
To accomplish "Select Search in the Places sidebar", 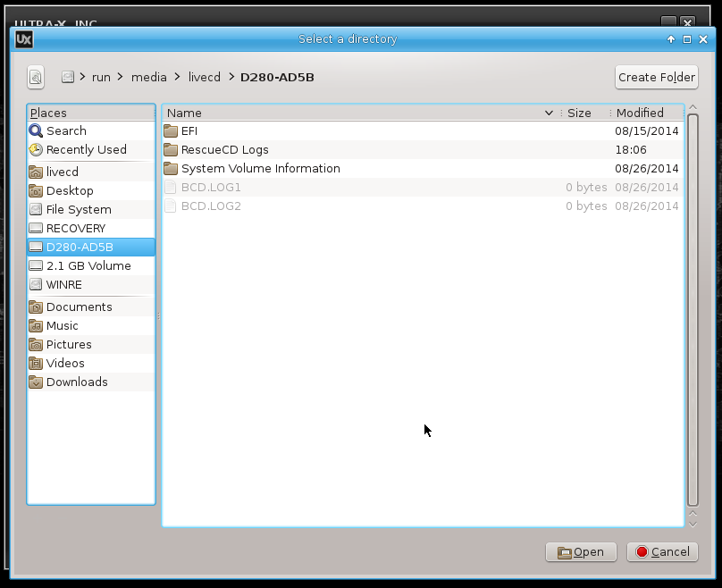I will [66, 131].
